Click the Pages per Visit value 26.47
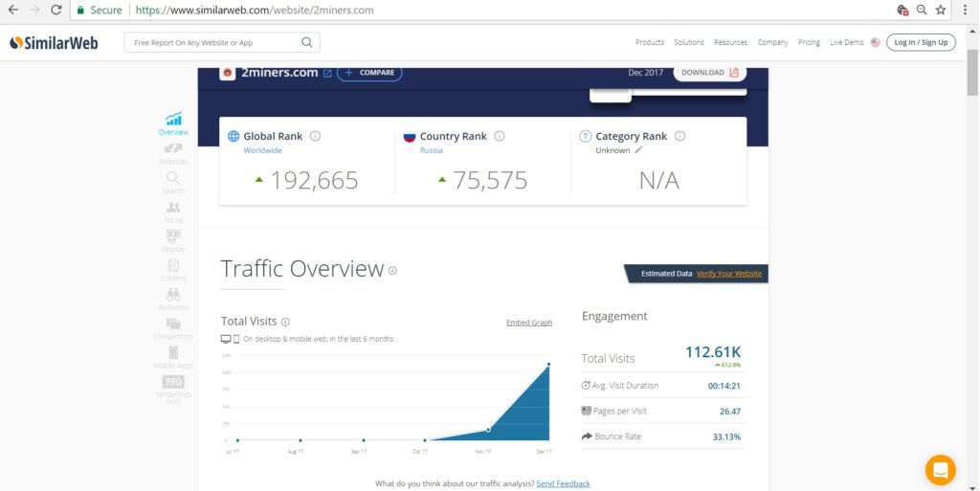Screen dimensions: 980x491 pos(730,412)
